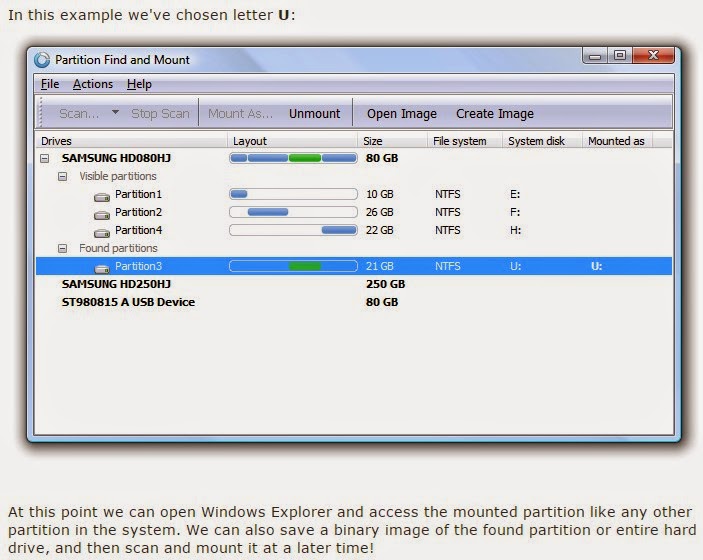The width and height of the screenshot is (703, 560).
Task: Click the Open Image button
Action: (402, 114)
